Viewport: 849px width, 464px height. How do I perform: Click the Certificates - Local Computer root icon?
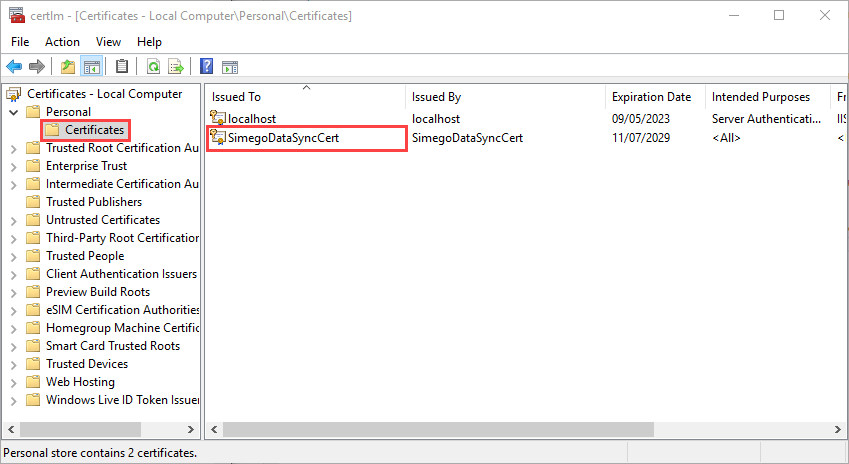(14, 94)
